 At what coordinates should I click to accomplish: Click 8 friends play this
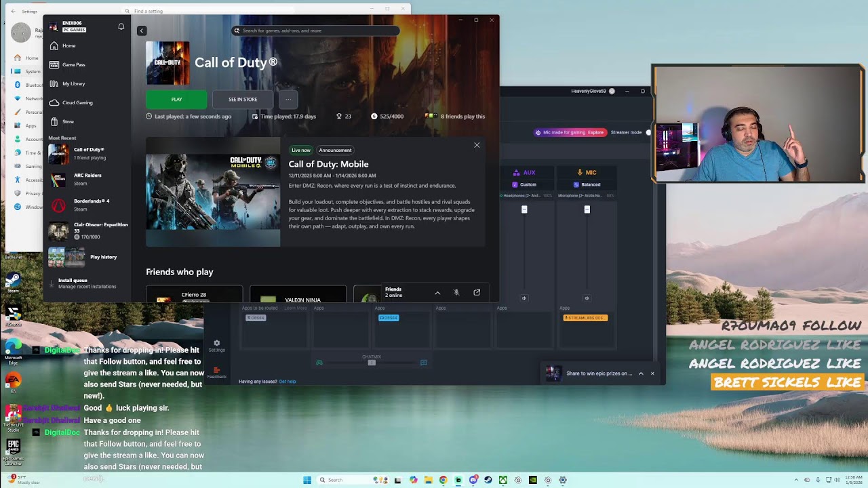click(455, 116)
